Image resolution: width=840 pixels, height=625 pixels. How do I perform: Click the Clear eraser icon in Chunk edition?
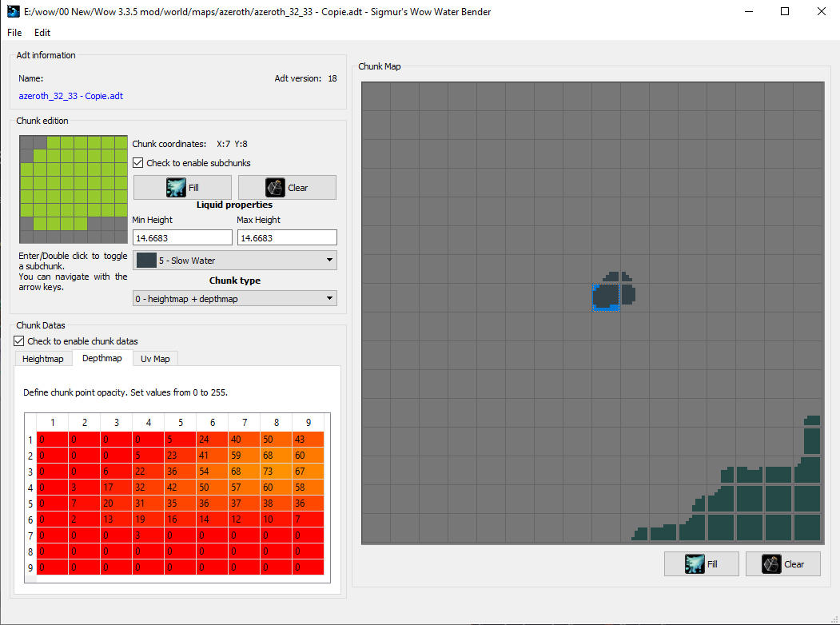[x=275, y=187]
